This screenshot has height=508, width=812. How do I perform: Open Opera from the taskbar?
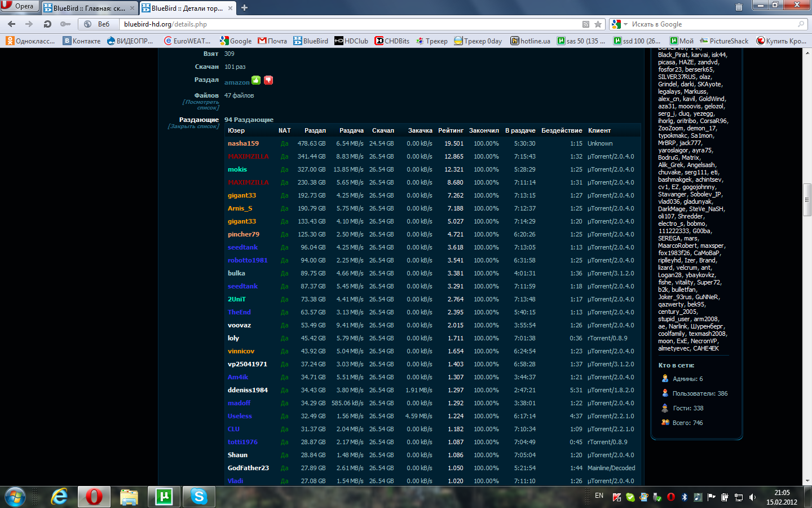click(x=94, y=497)
